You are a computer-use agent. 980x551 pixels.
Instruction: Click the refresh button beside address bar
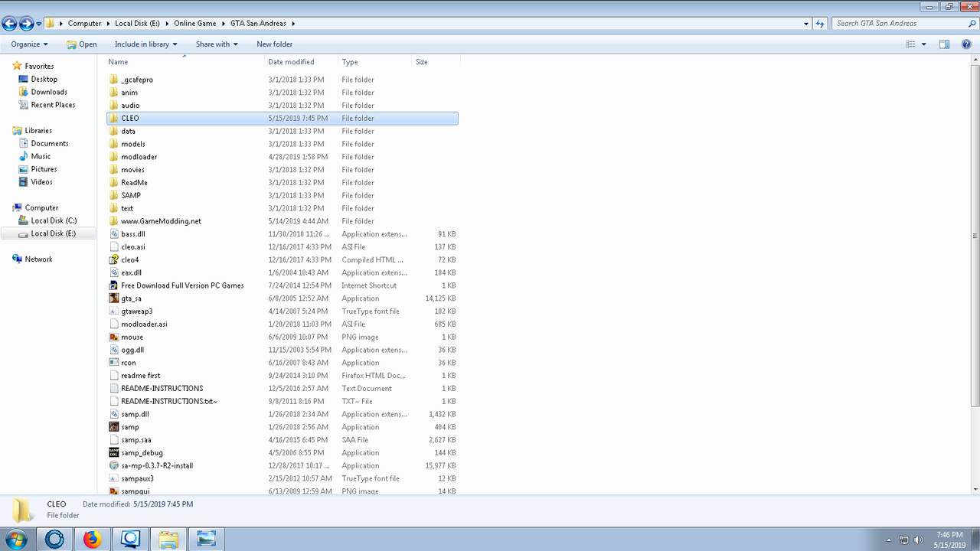[820, 24]
